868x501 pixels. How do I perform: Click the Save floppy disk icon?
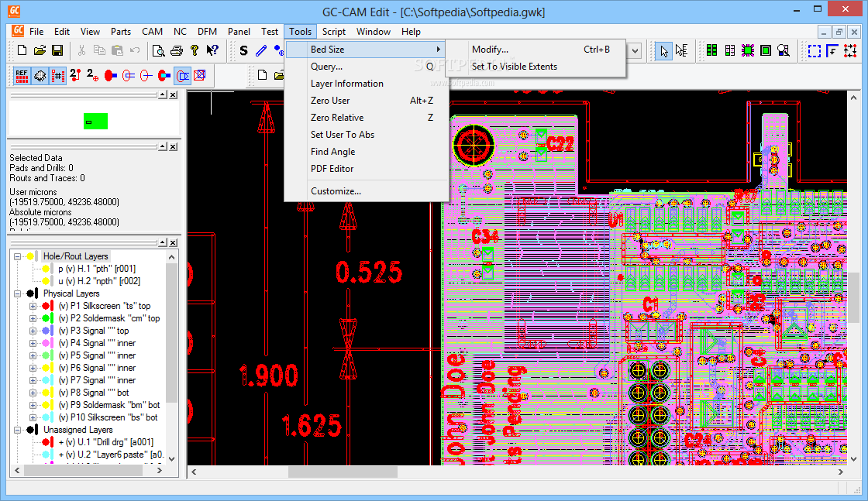point(57,50)
